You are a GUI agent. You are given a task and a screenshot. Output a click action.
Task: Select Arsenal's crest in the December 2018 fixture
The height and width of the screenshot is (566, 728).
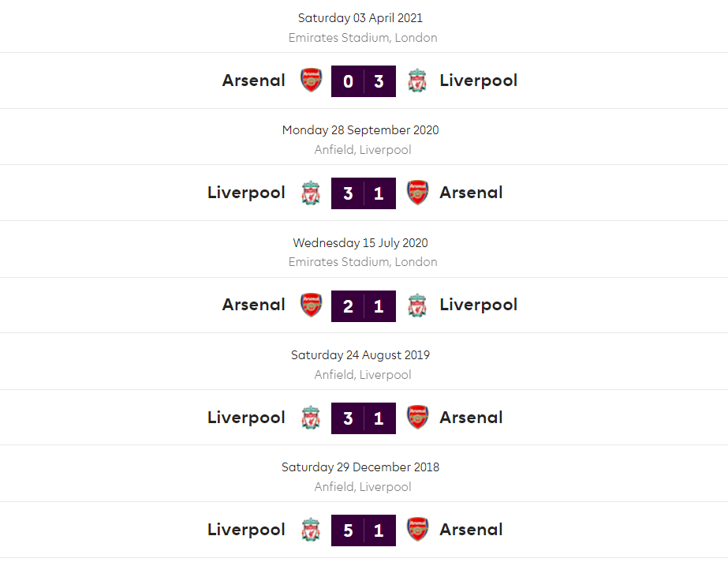click(x=417, y=530)
